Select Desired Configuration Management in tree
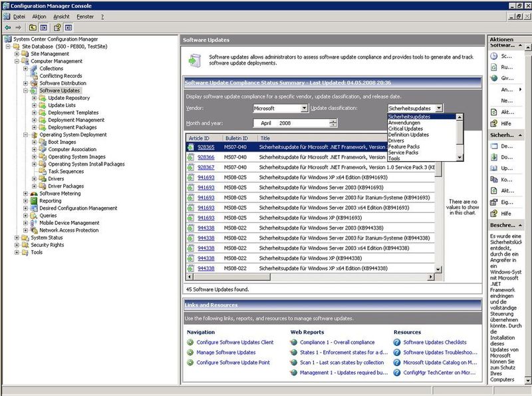Viewport: 532px width, 396px height. [78, 208]
